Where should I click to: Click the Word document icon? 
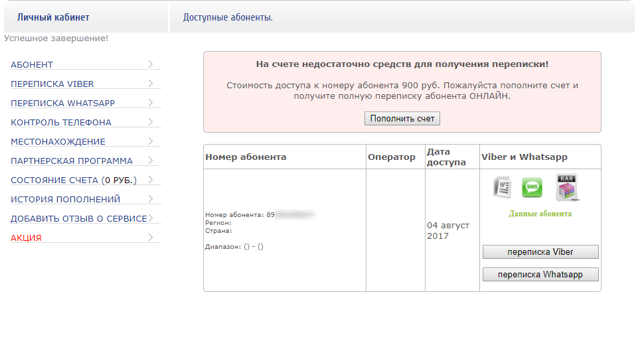click(501, 188)
